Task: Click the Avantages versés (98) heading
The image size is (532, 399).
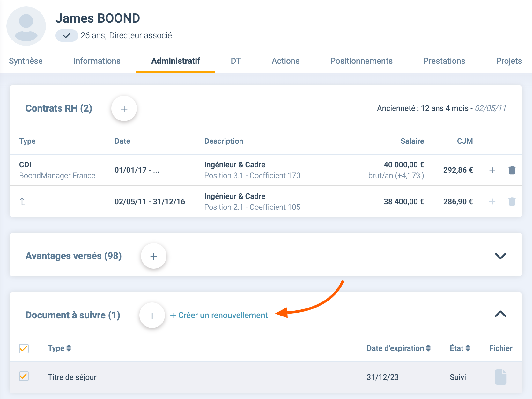Action: 74,256
